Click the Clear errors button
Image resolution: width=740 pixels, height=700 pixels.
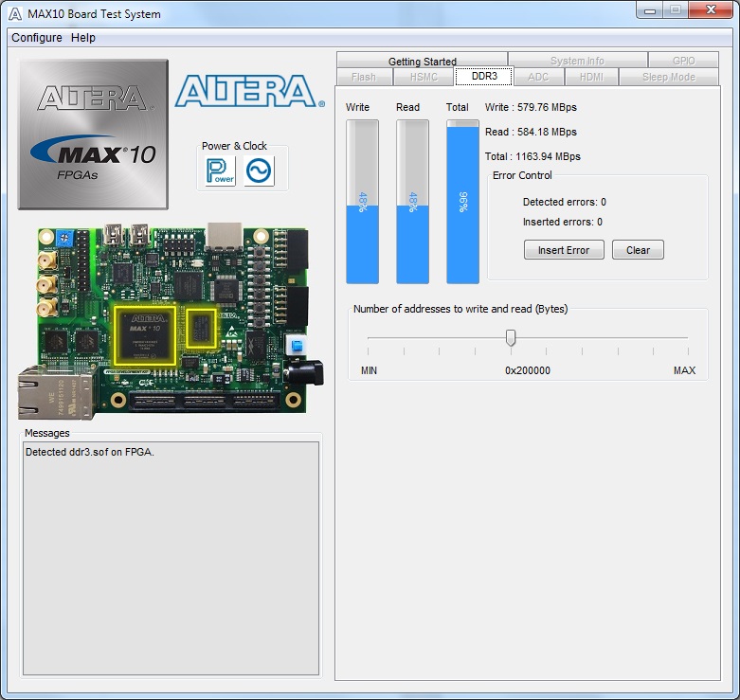tap(638, 250)
